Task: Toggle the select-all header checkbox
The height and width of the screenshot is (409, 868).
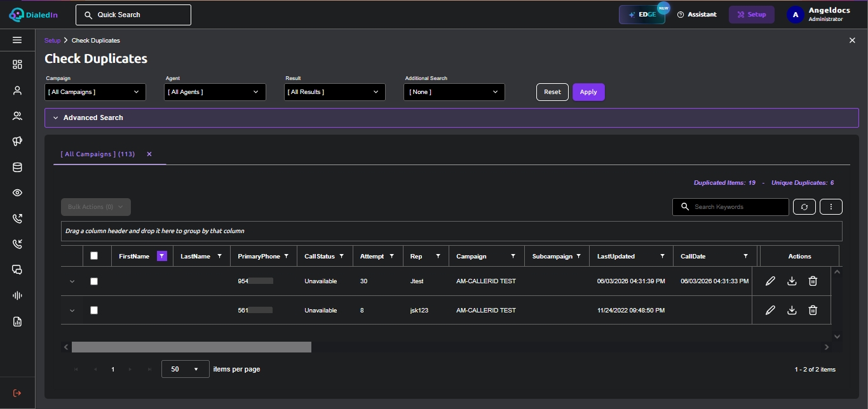Action: [x=94, y=256]
